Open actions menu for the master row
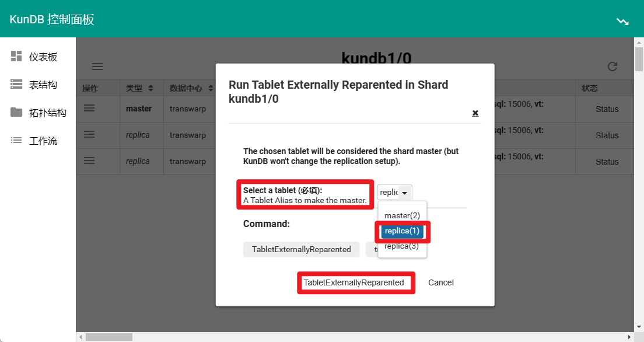 pos(89,108)
